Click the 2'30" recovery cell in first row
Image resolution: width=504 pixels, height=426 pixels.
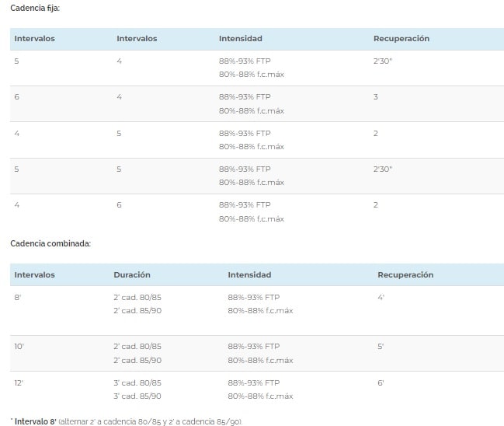click(x=383, y=61)
